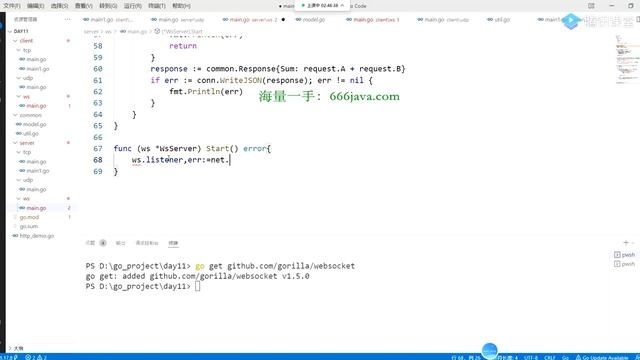
Task: Open main.go in server tcp folder
Action: [x=36, y=162]
